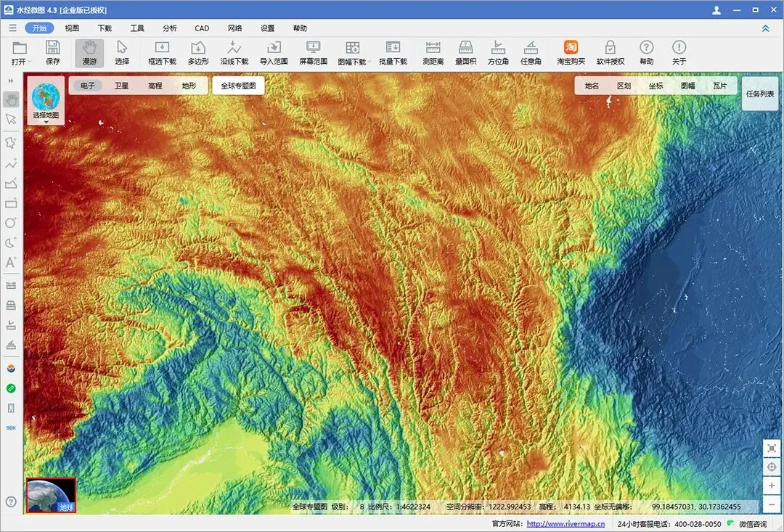Collapse the ribbon with the double chevron
This screenshot has width=784, height=532.
click(x=766, y=28)
